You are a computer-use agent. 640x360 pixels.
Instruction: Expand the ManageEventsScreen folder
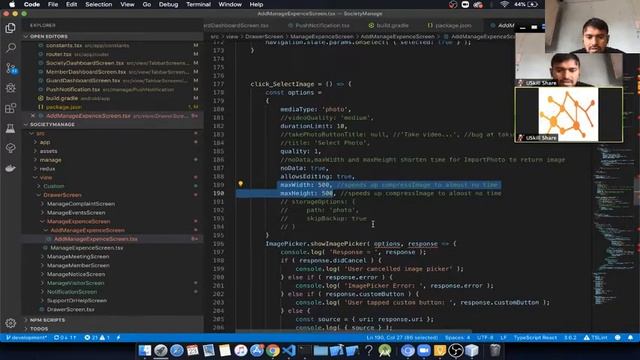75,213
